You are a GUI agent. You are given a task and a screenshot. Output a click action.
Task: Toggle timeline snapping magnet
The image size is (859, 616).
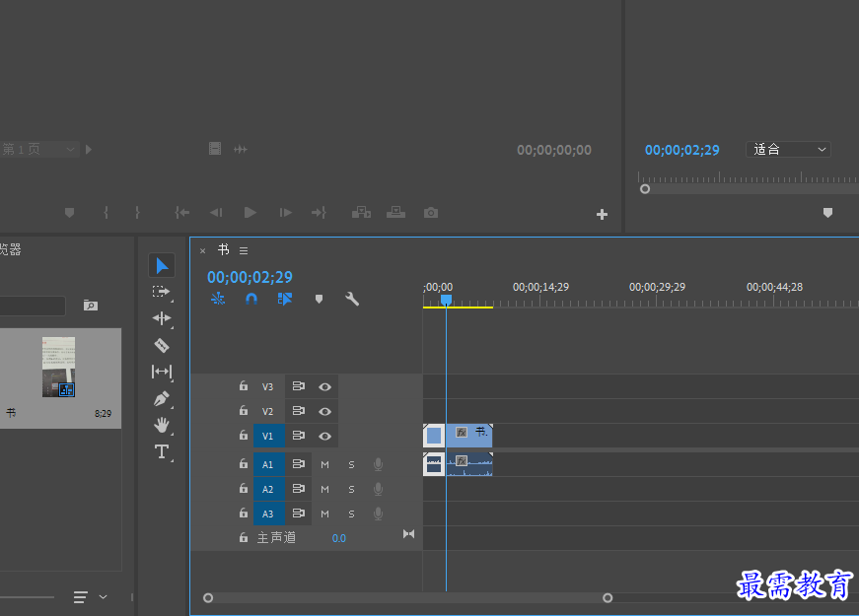pos(251,299)
